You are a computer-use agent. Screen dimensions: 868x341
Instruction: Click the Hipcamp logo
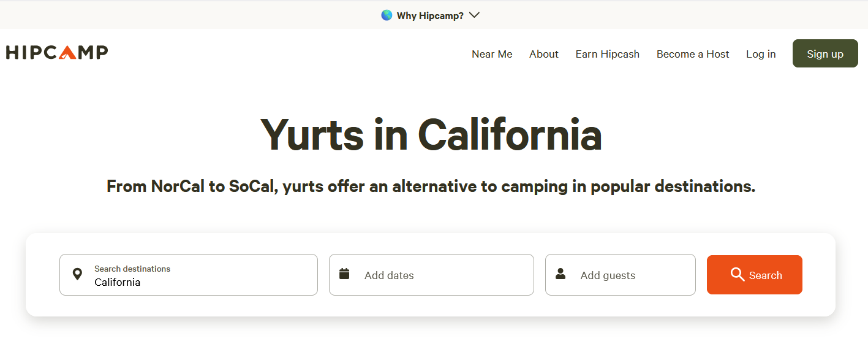[57, 53]
